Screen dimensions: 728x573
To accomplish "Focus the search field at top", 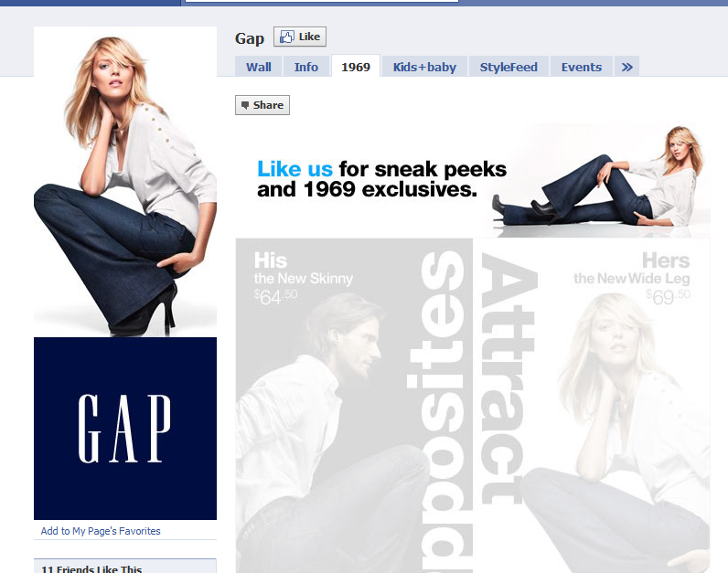I will pos(320,1).
